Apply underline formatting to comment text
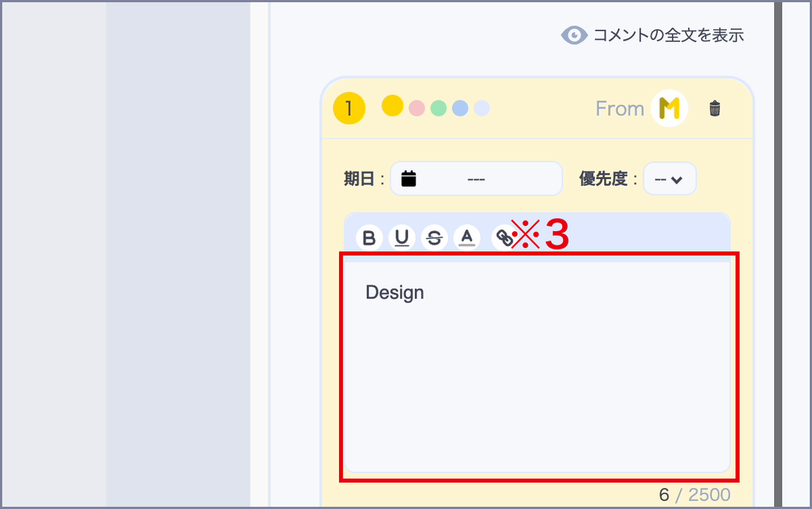The image size is (812, 509). coord(402,238)
